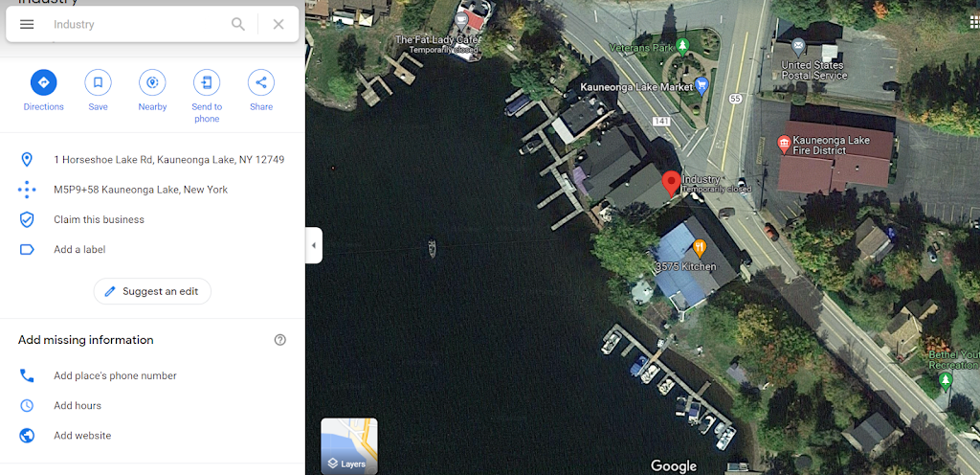This screenshot has height=475, width=980.
Task: Open help icon beside Add missing information
Action: (x=280, y=340)
